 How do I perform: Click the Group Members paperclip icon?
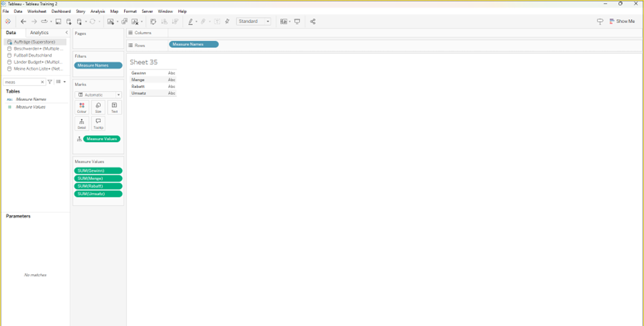pyautogui.click(x=203, y=21)
